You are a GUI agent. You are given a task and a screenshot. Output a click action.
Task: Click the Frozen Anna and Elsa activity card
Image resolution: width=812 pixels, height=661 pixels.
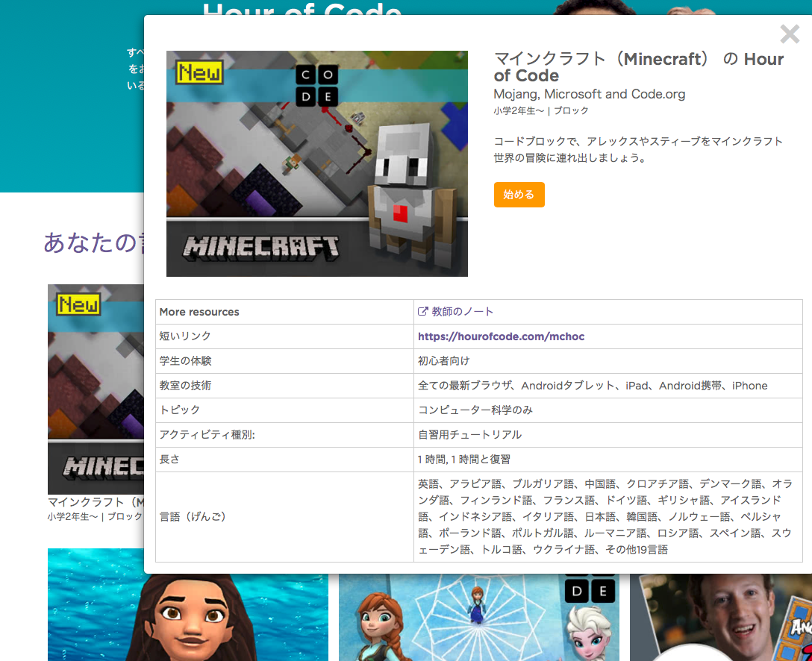[x=479, y=617]
